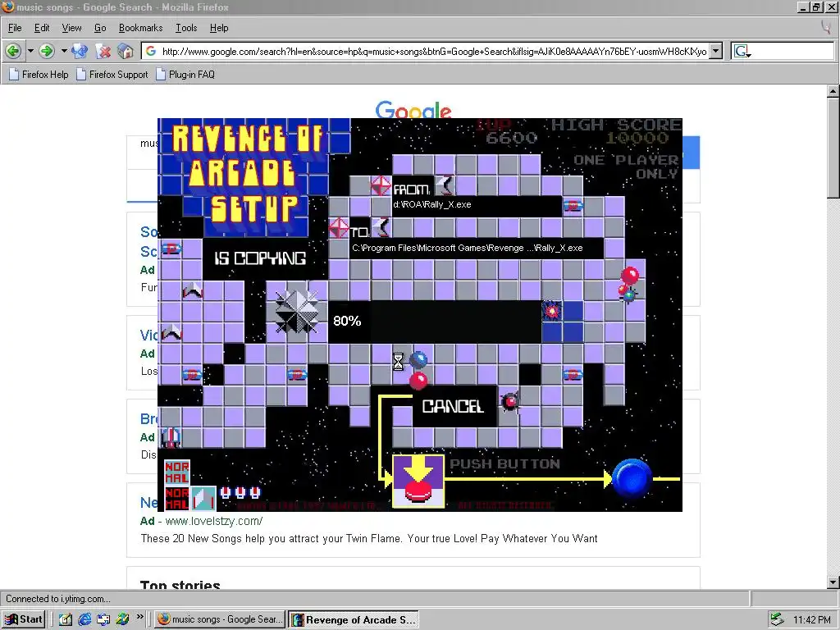Click the red push button icon in setup

418,481
